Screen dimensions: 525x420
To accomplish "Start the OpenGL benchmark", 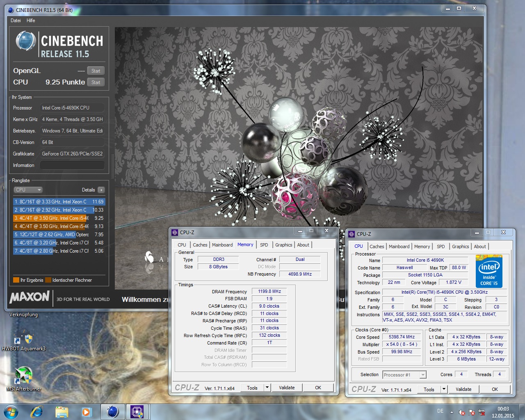I will [x=96, y=71].
